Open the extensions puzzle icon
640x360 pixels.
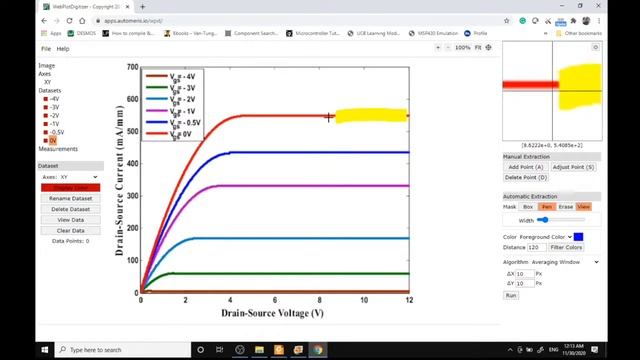(x=573, y=21)
